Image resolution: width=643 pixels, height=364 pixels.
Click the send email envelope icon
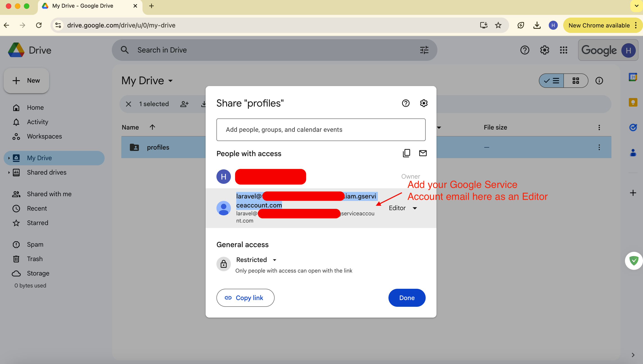[x=423, y=153]
